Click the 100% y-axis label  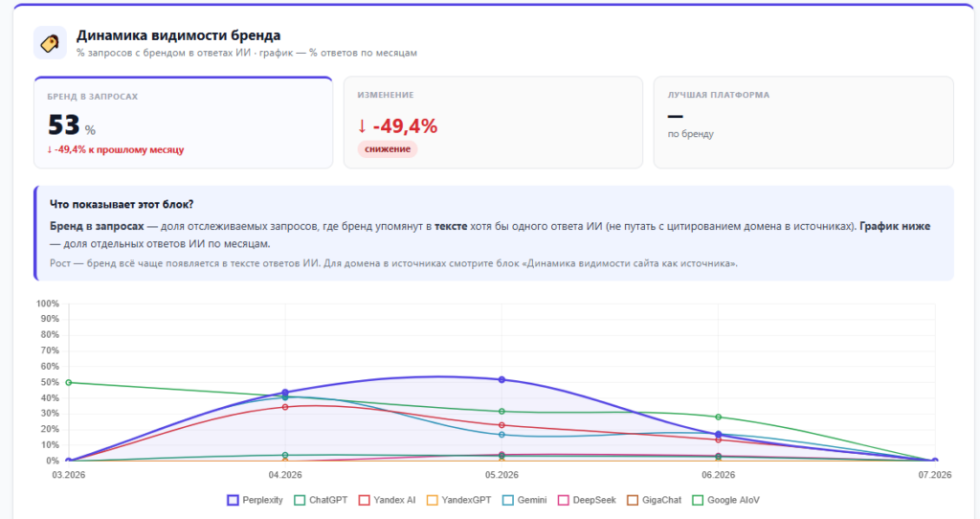coord(48,304)
